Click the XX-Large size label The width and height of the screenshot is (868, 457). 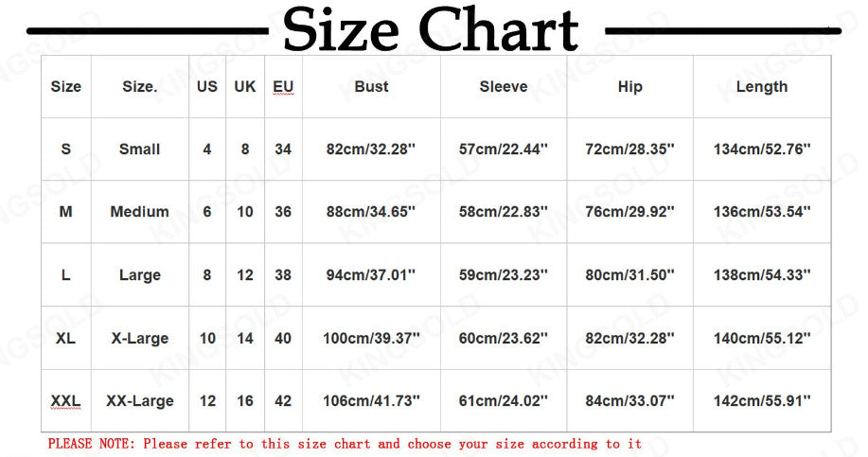click(x=139, y=400)
